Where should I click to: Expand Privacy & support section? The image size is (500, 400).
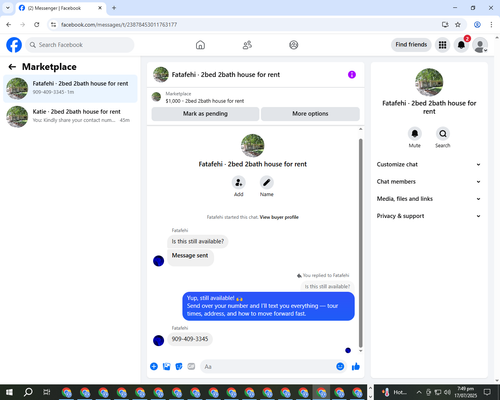pyautogui.click(x=429, y=216)
